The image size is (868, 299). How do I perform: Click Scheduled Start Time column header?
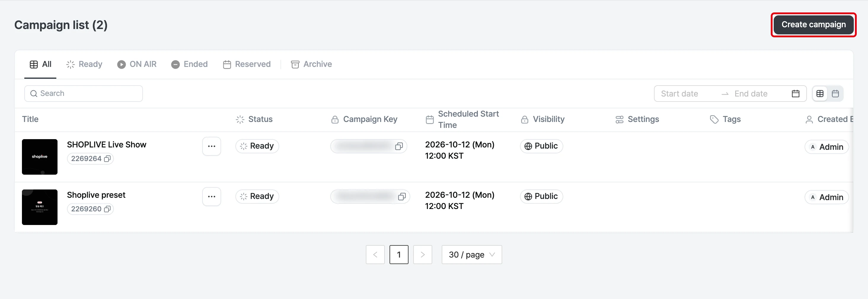(x=462, y=119)
